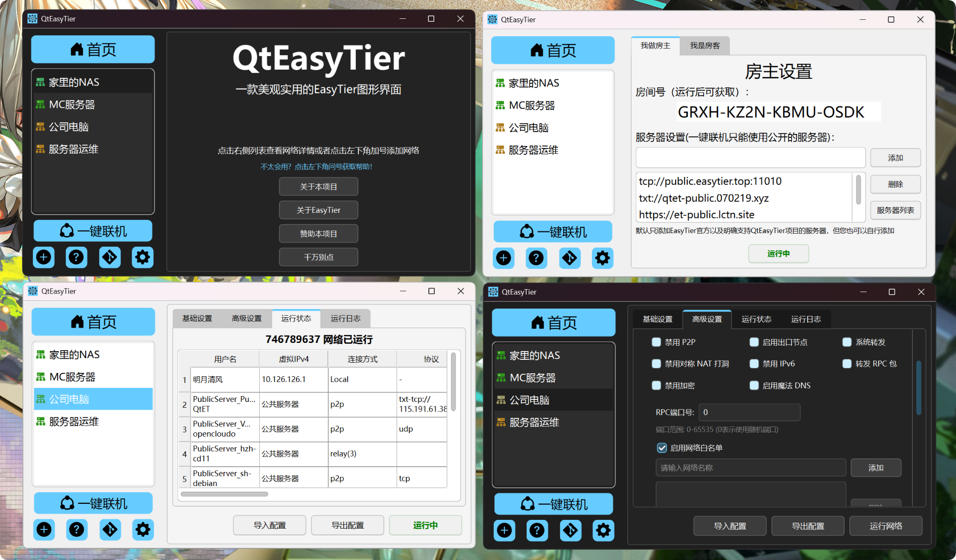Click 首页 home button in bottom-left window

click(93, 322)
